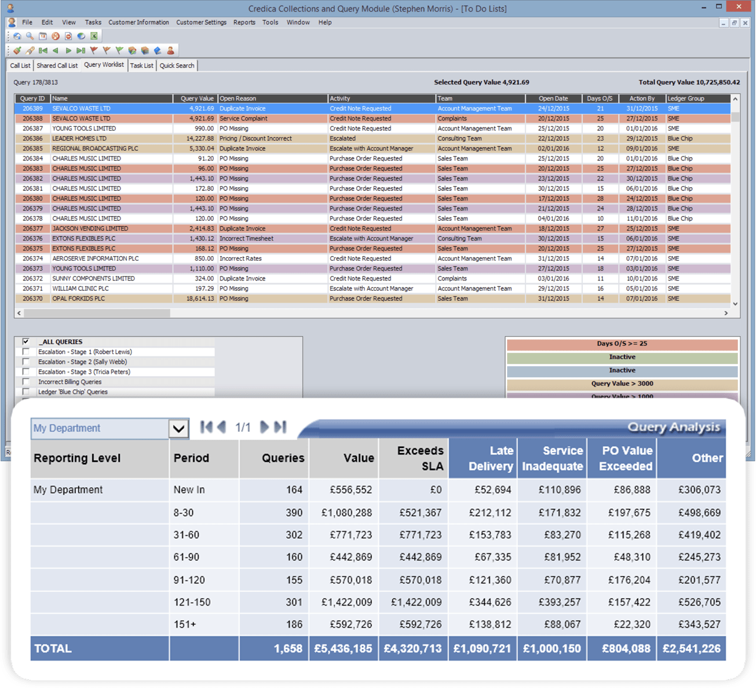Open the pie chart analysis view
756x700 pixels.
click(82, 36)
